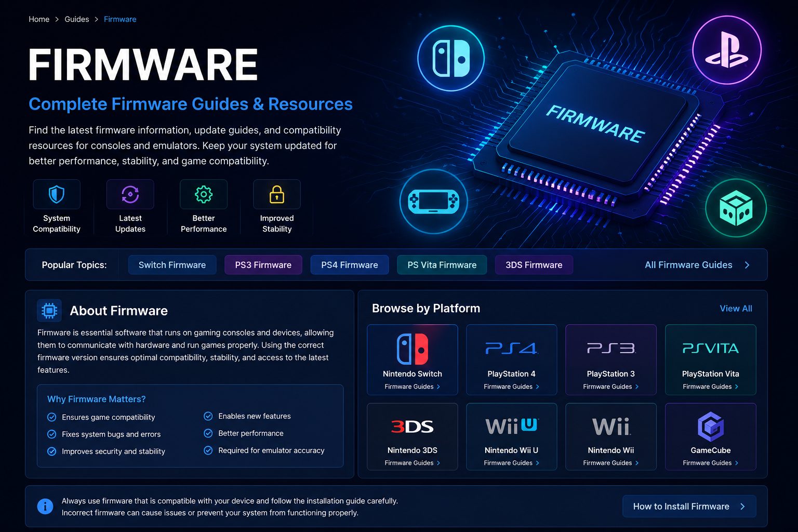The image size is (798, 532).
Task: Click checkmark next to Required for emulator accuracy
Action: point(208,450)
